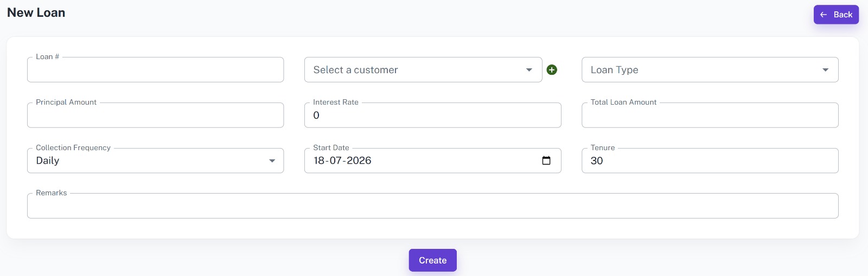Expand the Collection Frequency dropdown arrow
868x276 pixels.
click(x=272, y=161)
